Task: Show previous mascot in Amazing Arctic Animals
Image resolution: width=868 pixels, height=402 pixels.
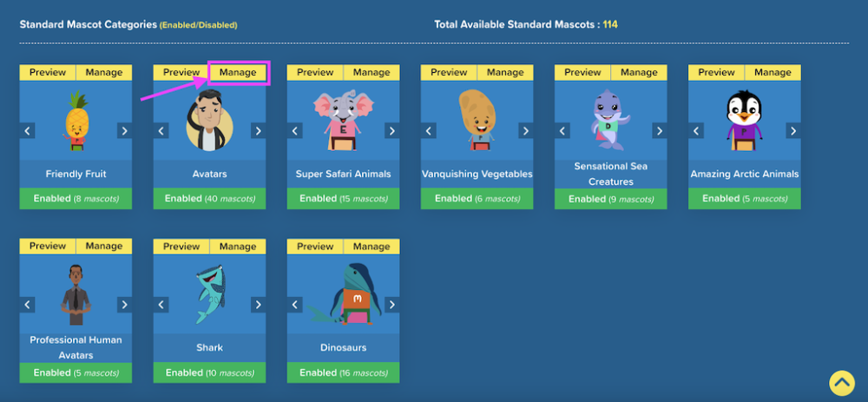Action: click(x=696, y=131)
